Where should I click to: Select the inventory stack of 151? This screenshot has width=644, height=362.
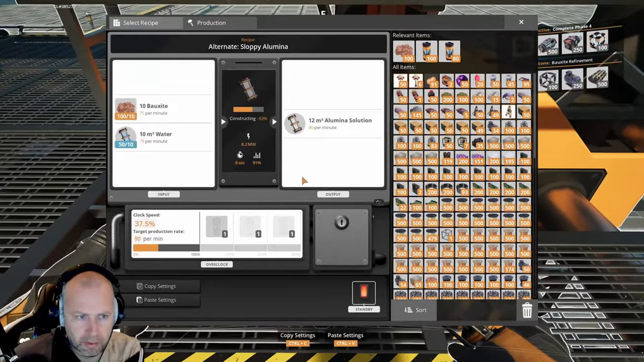(478, 158)
